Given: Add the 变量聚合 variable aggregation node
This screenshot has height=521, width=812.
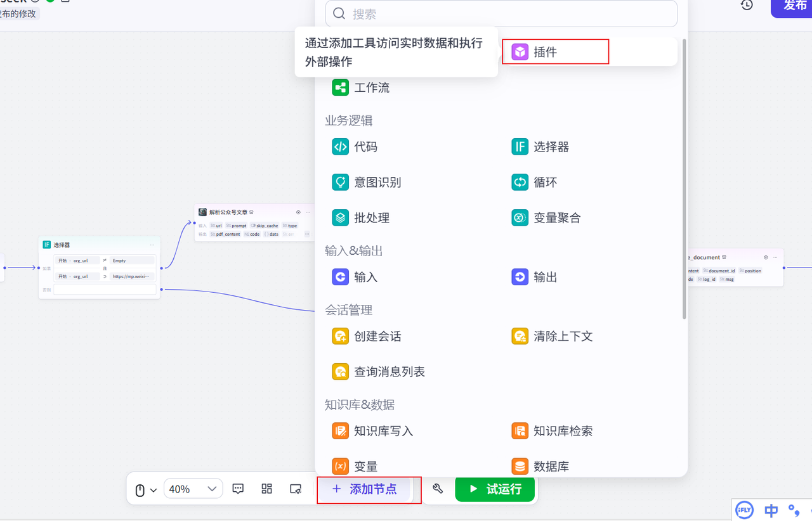Looking at the screenshot, I should point(546,217).
